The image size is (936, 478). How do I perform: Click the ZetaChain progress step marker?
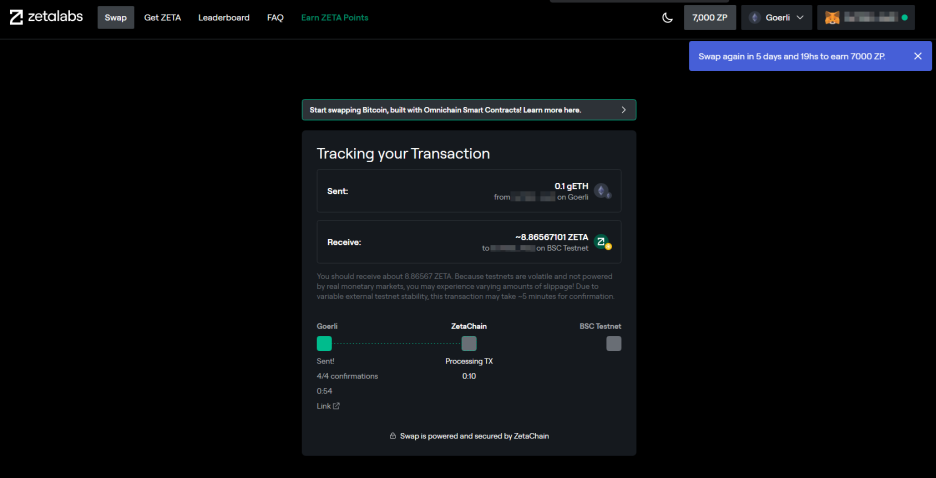pyautogui.click(x=469, y=343)
